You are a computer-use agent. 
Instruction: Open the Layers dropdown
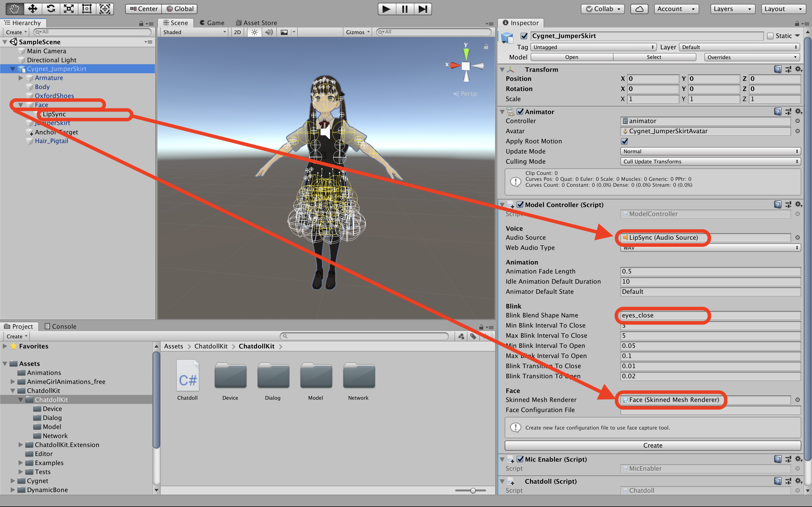[732, 9]
